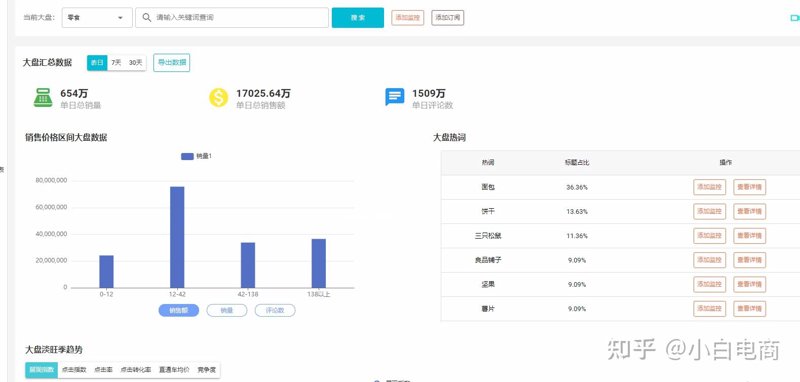Click the 大盘淡旺季趋势 section title
This screenshot has width=800, height=382.
click(x=54, y=350)
